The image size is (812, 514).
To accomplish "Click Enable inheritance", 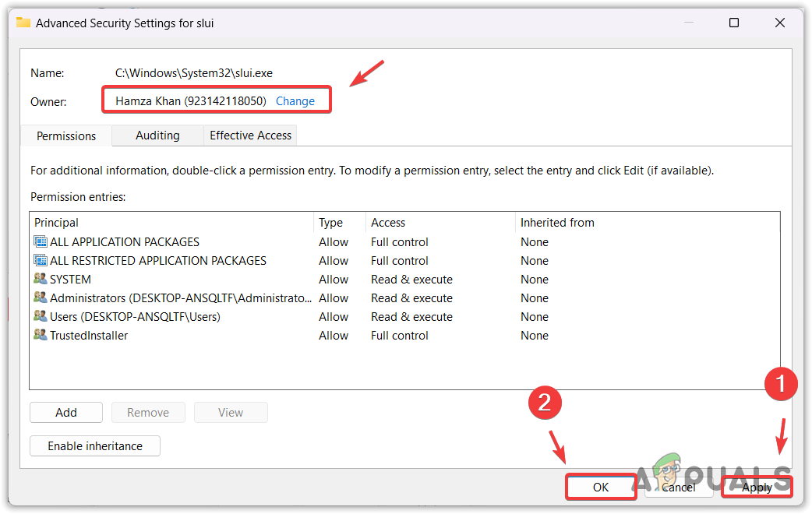I will [x=94, y=445].
